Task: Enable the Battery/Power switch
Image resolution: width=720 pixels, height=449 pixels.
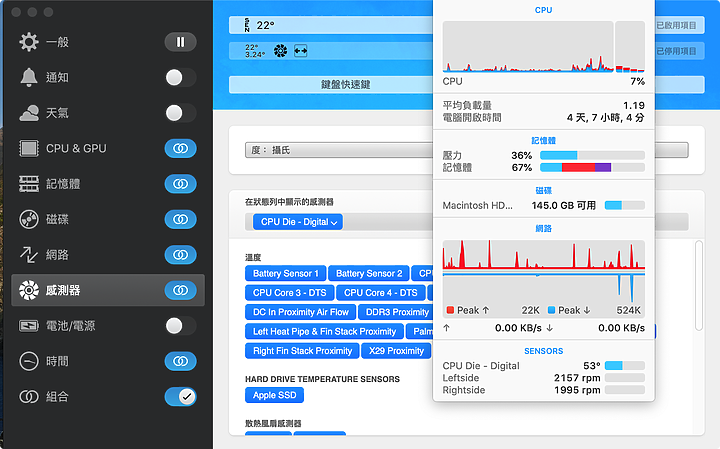Action: tap(180, 326)
